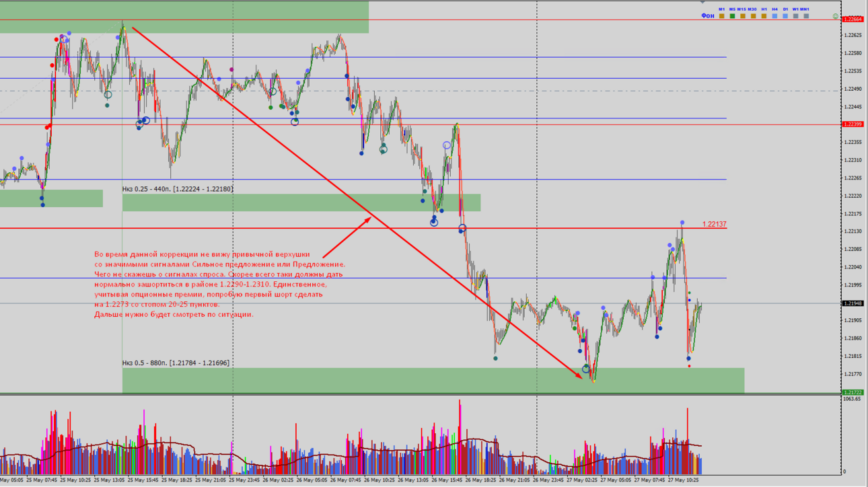Click the M15 timeframe color square
The image size is (868, 487).
(x=743, y=16)
